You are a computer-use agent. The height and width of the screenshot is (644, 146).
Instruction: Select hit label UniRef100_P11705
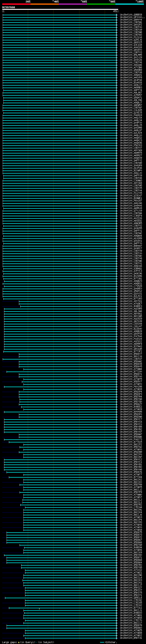131,193
